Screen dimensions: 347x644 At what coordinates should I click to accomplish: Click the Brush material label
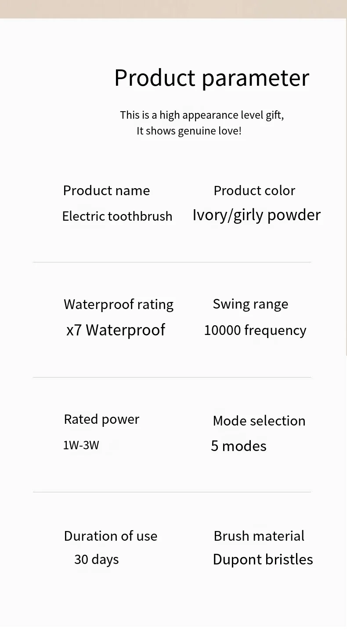click(x=259, y=536)
